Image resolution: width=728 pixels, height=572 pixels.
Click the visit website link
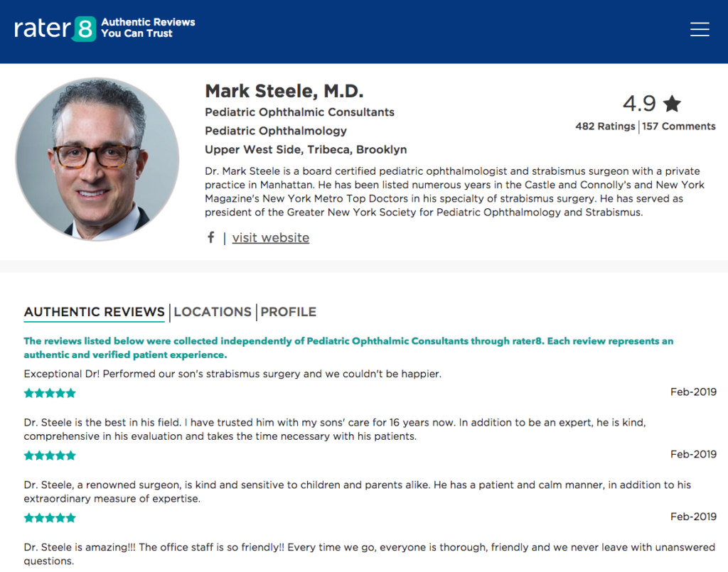[x=270, y=238]
